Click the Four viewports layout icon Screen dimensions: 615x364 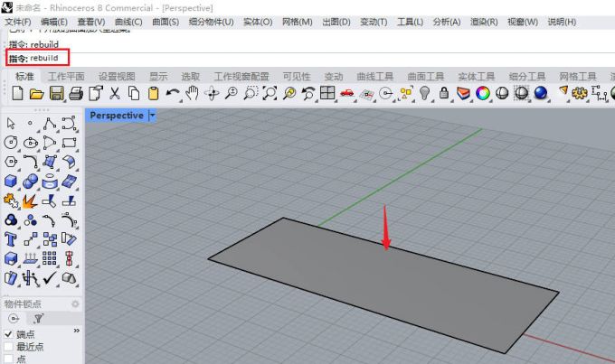point(327,93)
